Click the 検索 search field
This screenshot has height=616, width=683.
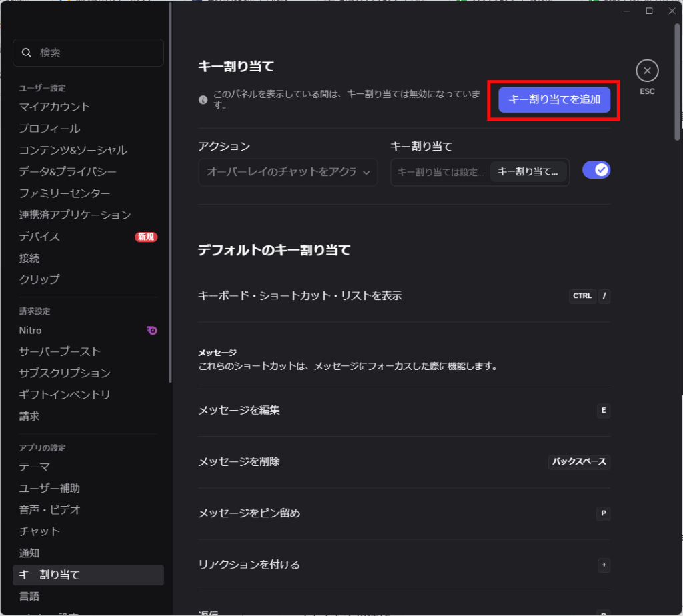pos(93,53)
